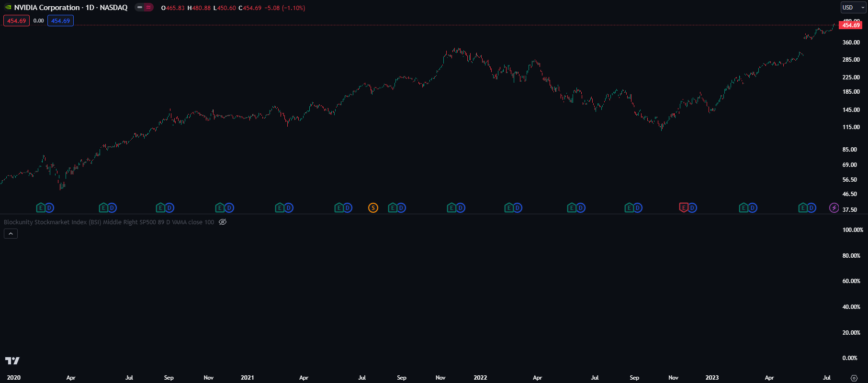Click the 56.50 price scale label
This screenshot has height=383, width=868.
click(x=850, y=180)
